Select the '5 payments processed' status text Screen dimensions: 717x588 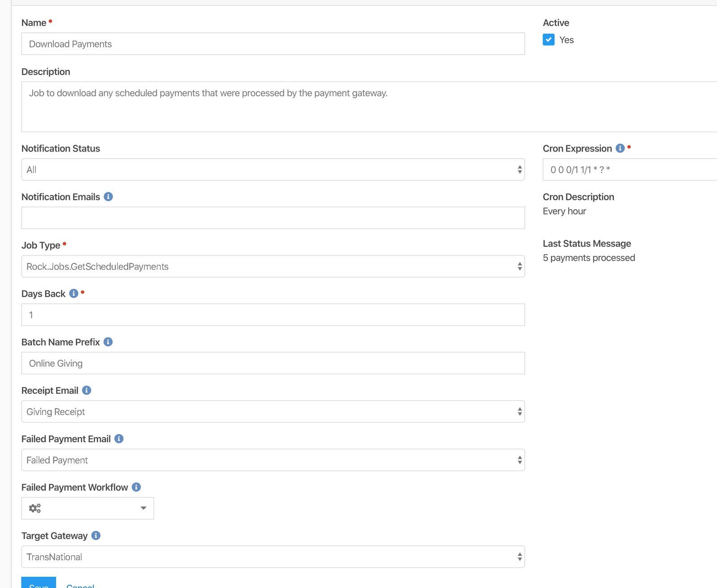click(x=589, y=258)
